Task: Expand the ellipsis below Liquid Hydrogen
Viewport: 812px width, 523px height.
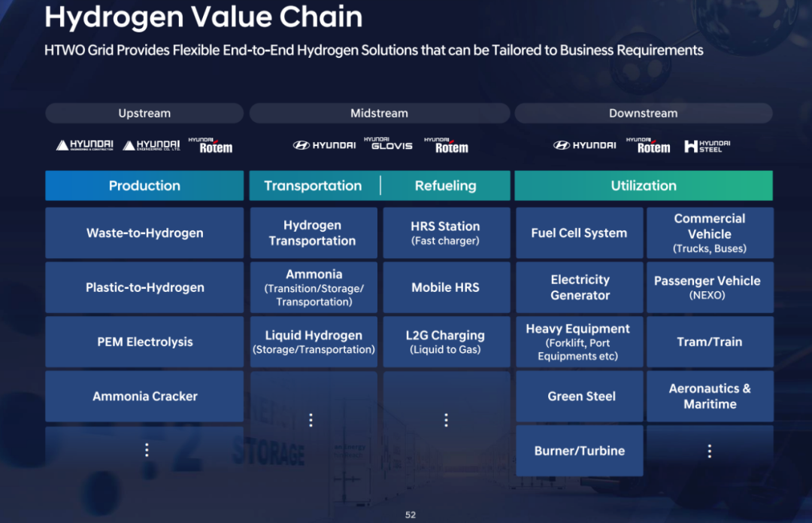Action: tap(311, 420)
